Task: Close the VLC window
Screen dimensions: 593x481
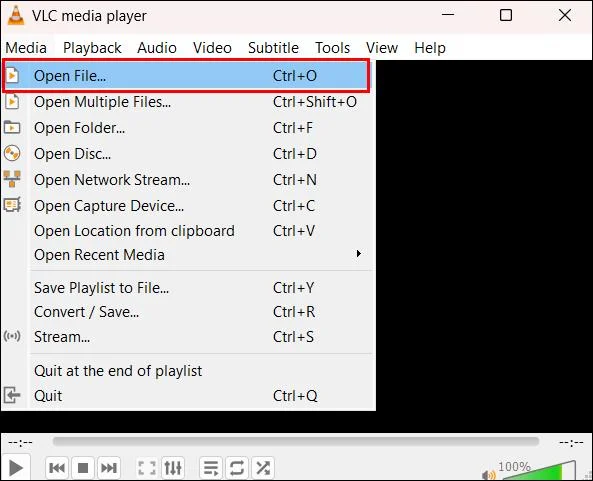Action: pos(565,15)
